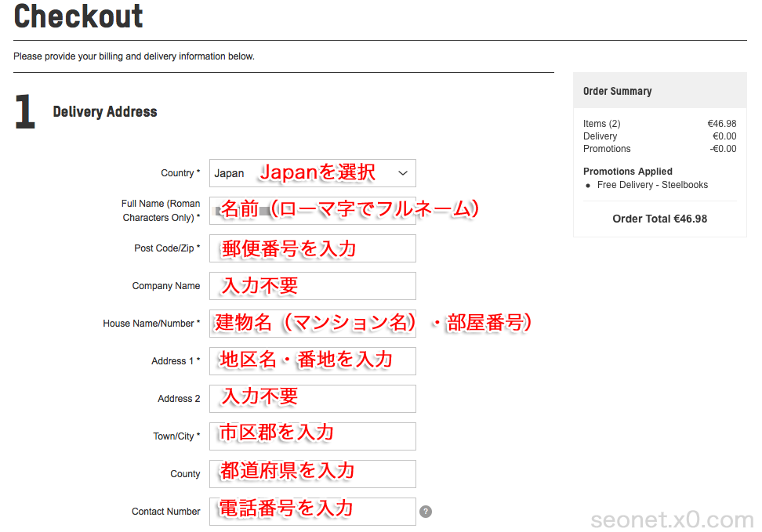Select the Company Name input field

[312, 286]
